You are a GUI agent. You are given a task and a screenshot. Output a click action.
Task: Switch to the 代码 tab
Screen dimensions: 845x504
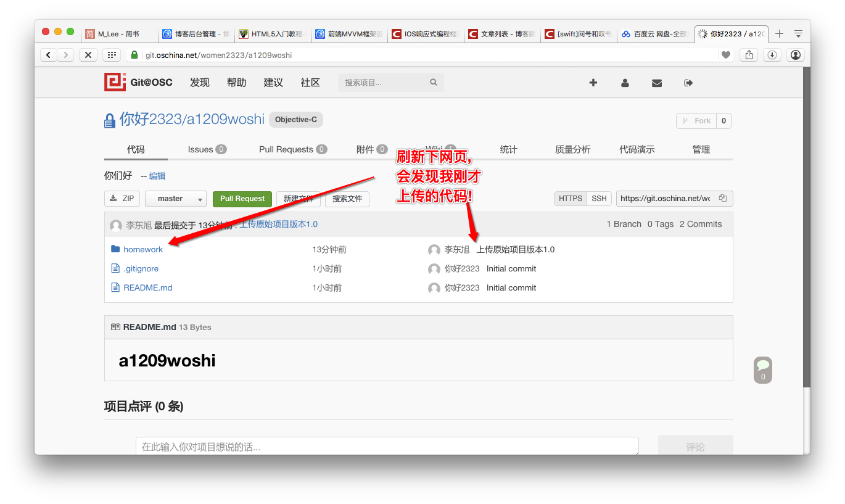click(x=136, y=149)
